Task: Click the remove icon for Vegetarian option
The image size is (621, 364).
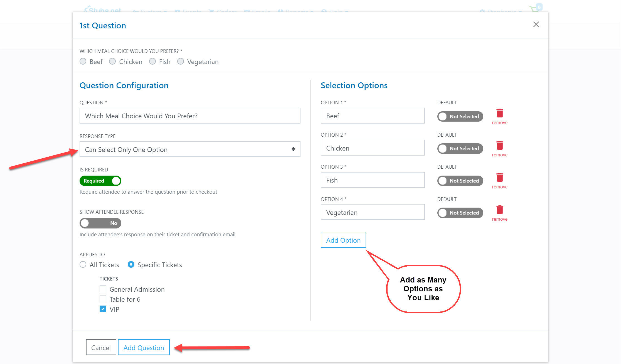Action: pos(499,210)
